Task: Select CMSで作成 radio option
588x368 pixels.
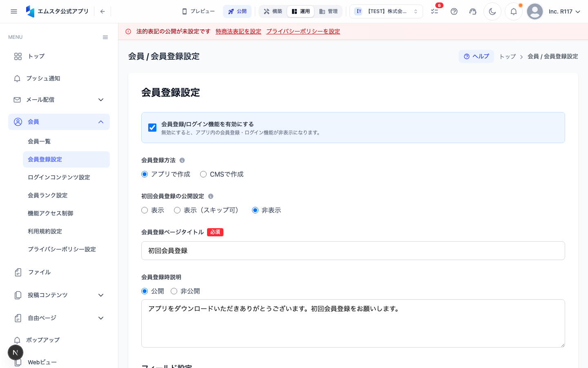Action: click(x=203, y=174)
